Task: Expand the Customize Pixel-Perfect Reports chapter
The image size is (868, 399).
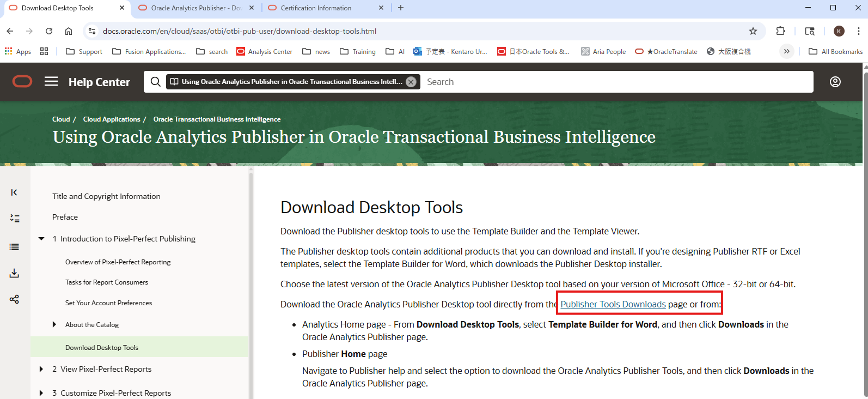Action: coord(41,393)
